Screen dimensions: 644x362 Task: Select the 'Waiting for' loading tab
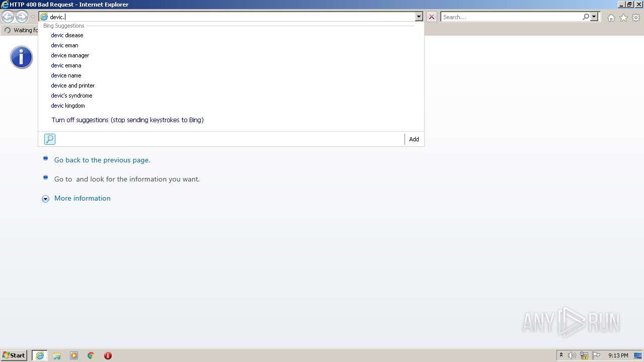click(21, 30)
